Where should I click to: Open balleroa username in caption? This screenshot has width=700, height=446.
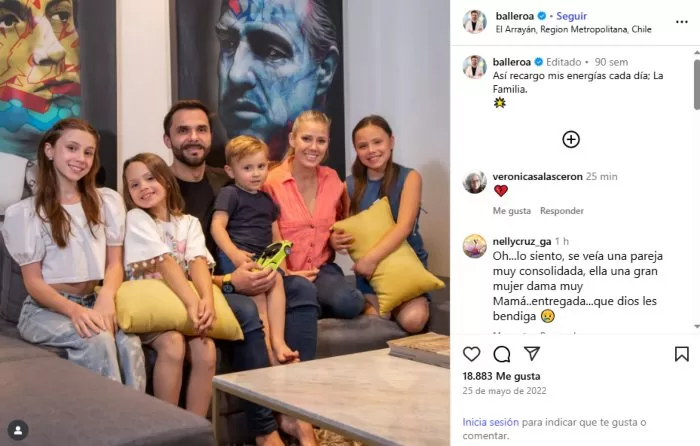pyautogui.click(x=512, y=62)
